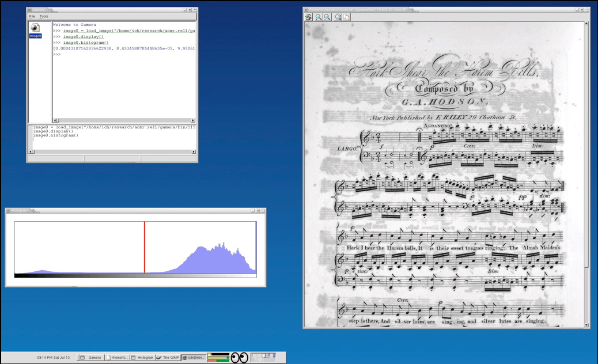Click the histogram output values line in the shell
Viewport: 598px width, 364px height.
(x=124, y=48)
